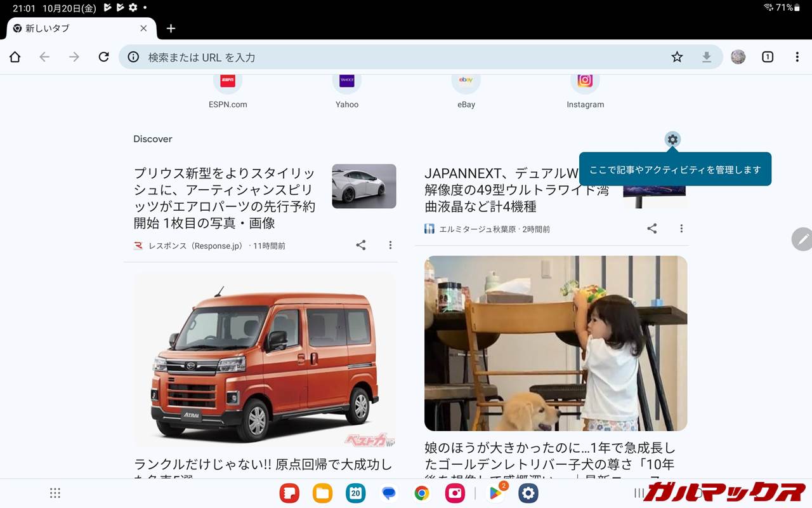This screenshot has height=508, width=812.
Task: Reload the page with refresh icon
Action: 103,57
